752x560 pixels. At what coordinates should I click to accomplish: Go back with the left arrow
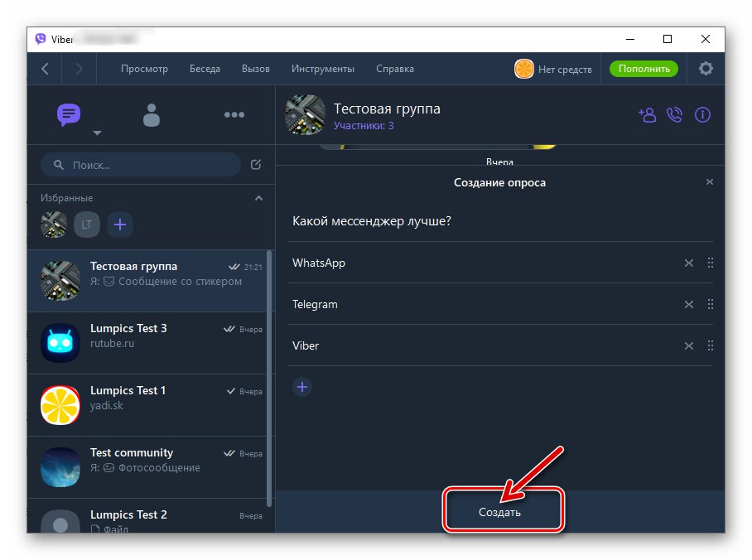[x=45, y=69]
